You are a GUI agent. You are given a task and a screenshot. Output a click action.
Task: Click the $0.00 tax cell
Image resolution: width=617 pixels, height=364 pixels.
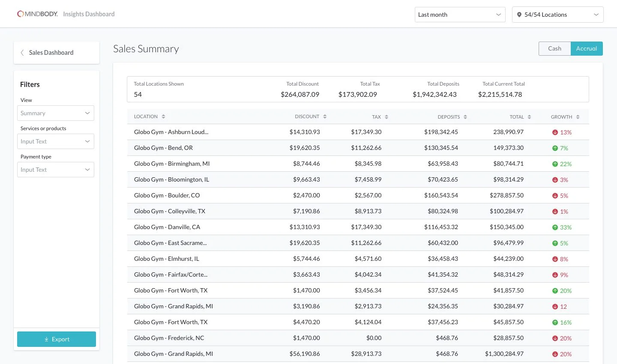[x=374, y=338]
